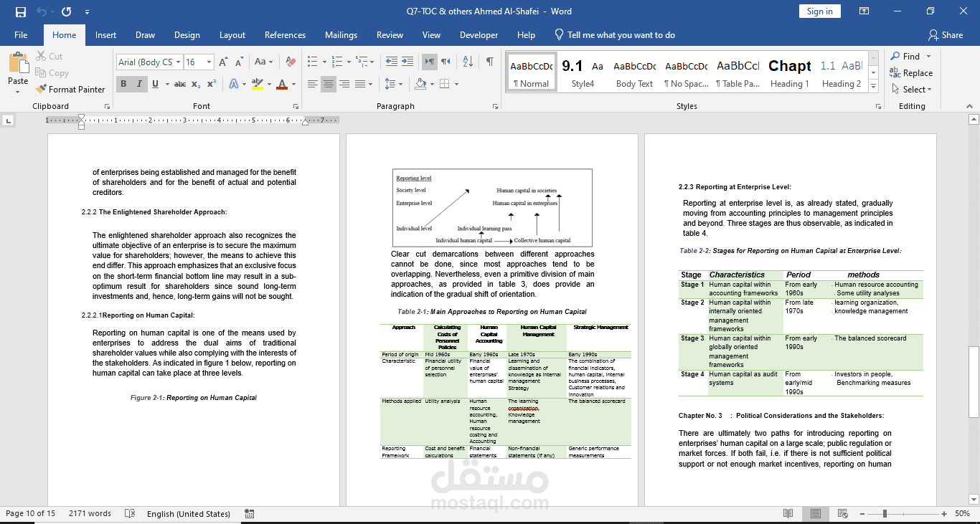The image size is (980, 524).
Task: Click the Share button
Action: (946, 34)
